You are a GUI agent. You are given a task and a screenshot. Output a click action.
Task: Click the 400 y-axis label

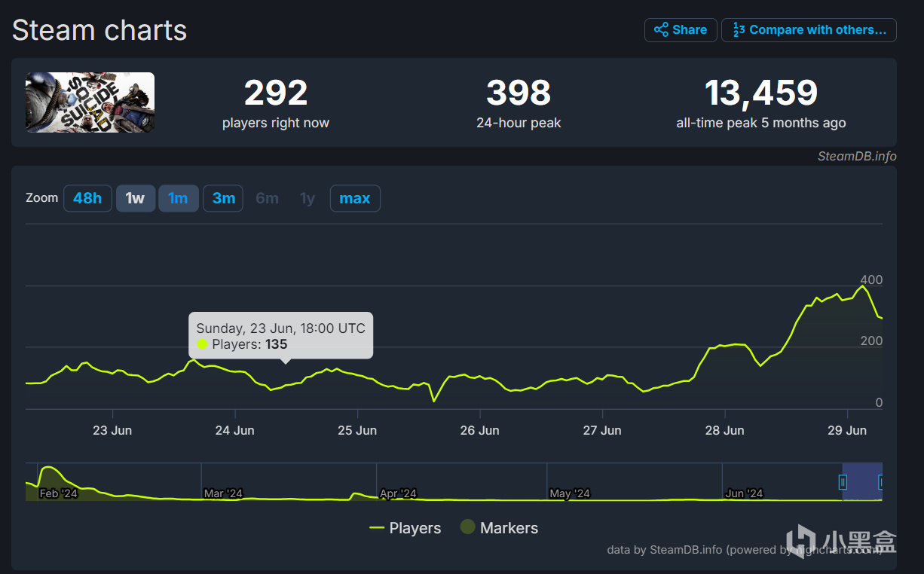(x=872, y=280)
